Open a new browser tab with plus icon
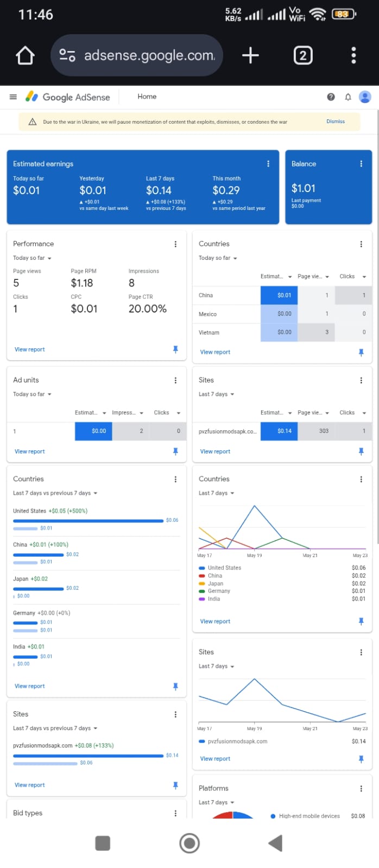 (250, 55)
